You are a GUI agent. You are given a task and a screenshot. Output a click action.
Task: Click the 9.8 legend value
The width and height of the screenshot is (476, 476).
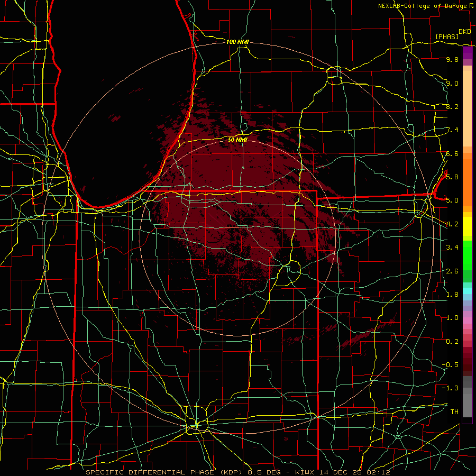coord(452,59)
